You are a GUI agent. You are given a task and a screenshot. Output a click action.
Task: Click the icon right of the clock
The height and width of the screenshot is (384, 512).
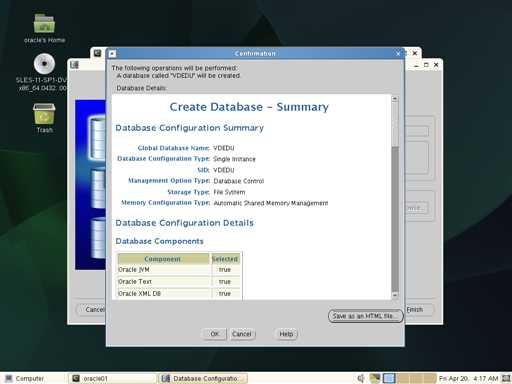(506, 378)
